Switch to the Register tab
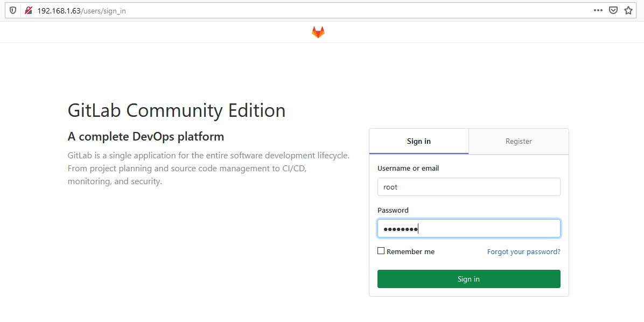The image size is (644, 322). tap(519, 141)
